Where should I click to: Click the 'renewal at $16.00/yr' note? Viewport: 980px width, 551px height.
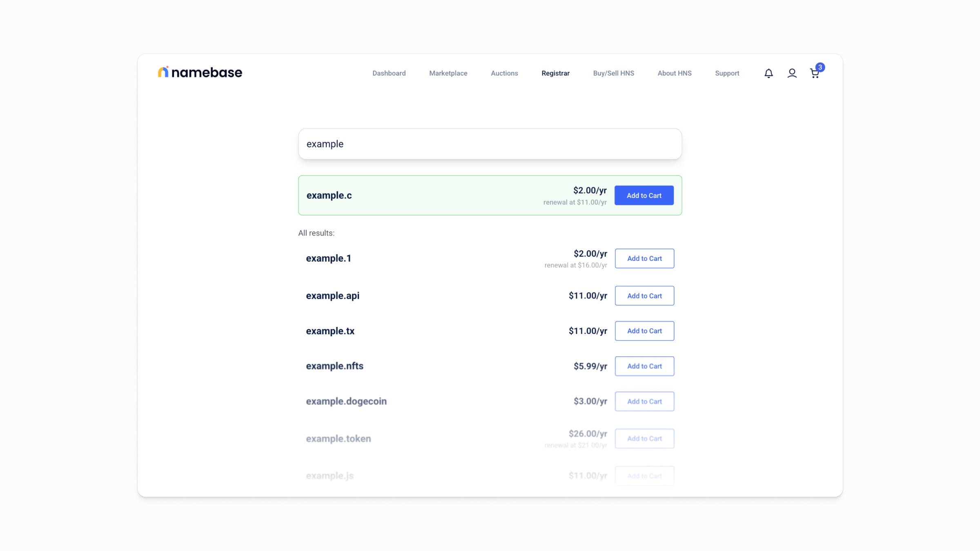point(576,265)
